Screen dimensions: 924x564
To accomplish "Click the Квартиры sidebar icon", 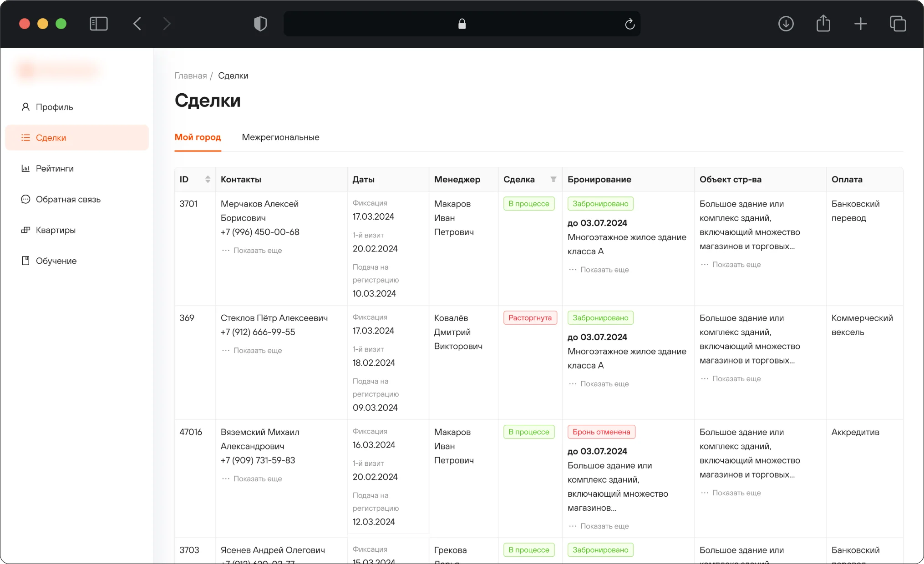I will [x=25, y=230].
